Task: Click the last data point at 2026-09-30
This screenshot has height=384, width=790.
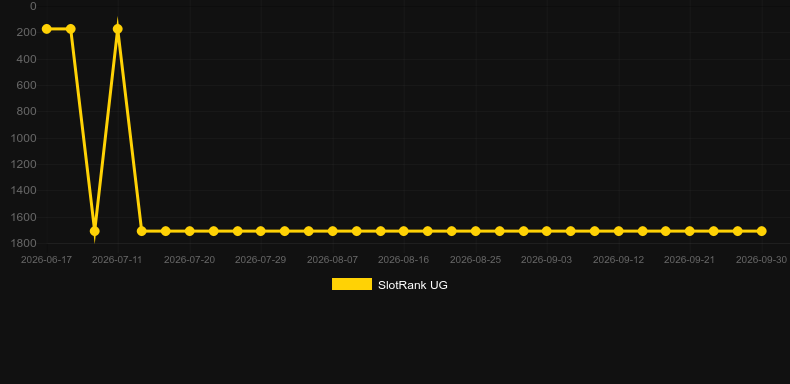Action: pos(761,231)
